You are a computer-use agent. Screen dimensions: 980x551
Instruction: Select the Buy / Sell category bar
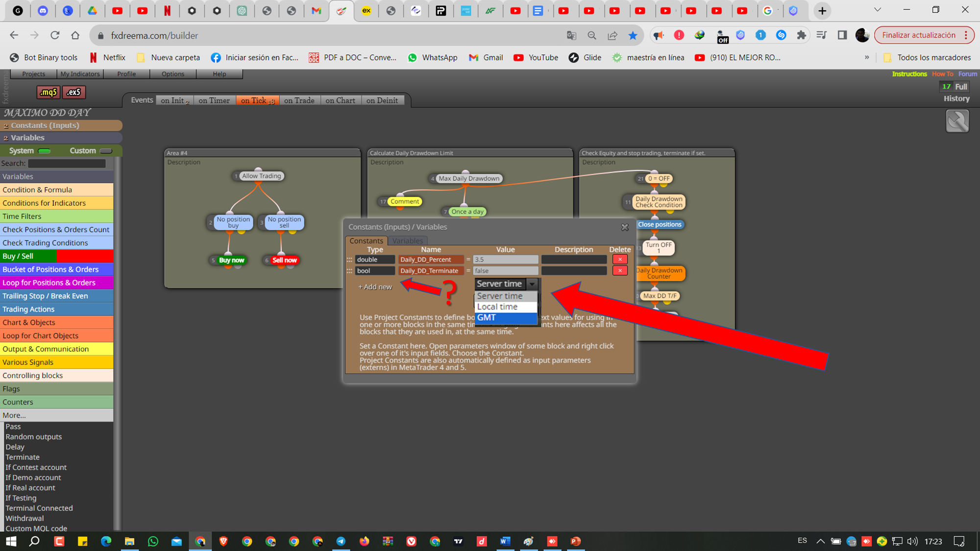[x=57, y=256]
